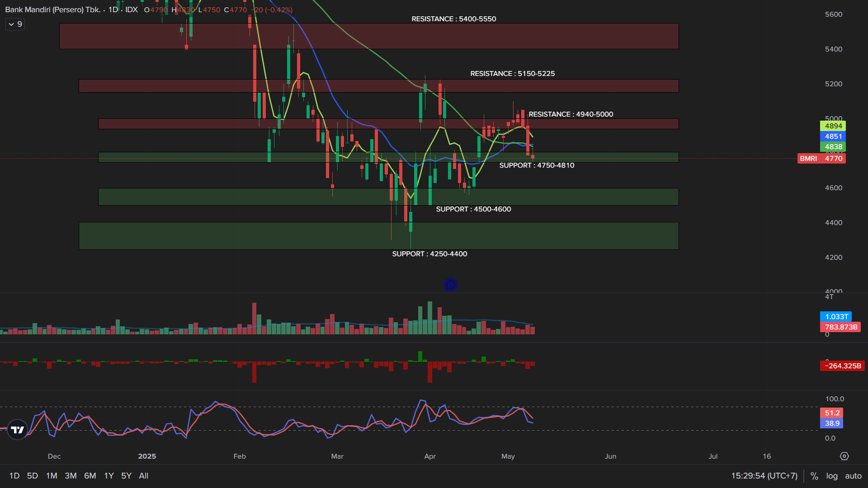Select RESISTANCE : 5400-5550 label

pyautogui.click(x=453, y=19)
